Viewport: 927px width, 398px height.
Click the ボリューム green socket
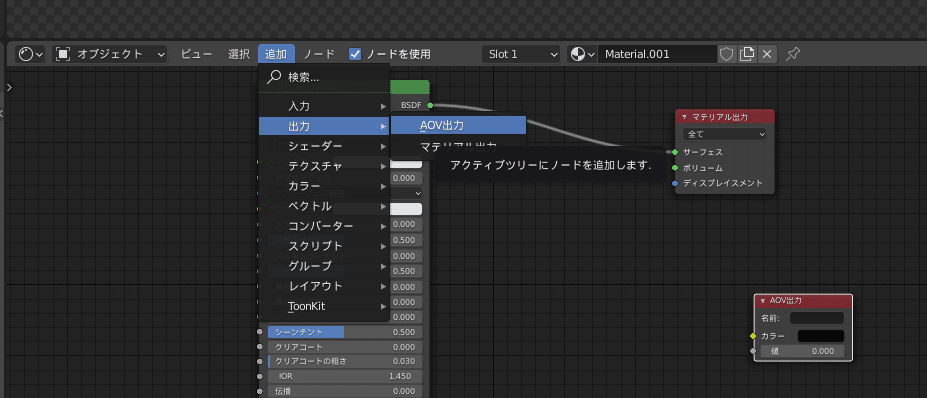(675, 168)
